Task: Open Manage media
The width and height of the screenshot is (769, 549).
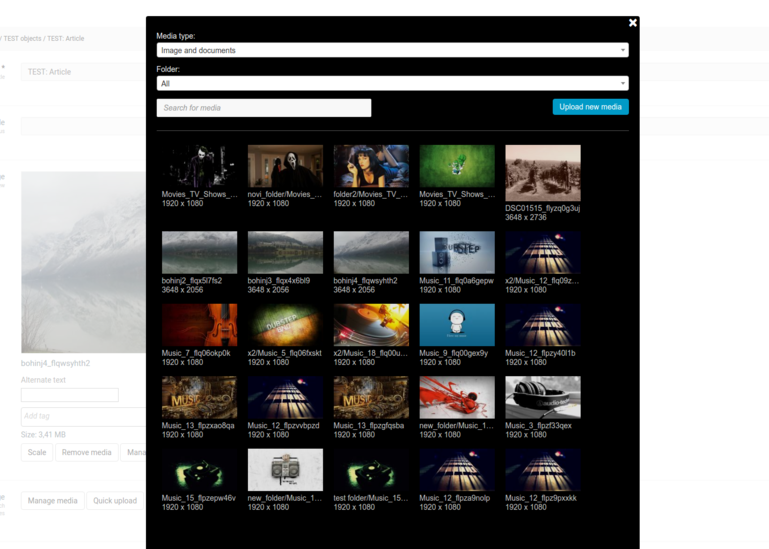Action: coord(53,501)
